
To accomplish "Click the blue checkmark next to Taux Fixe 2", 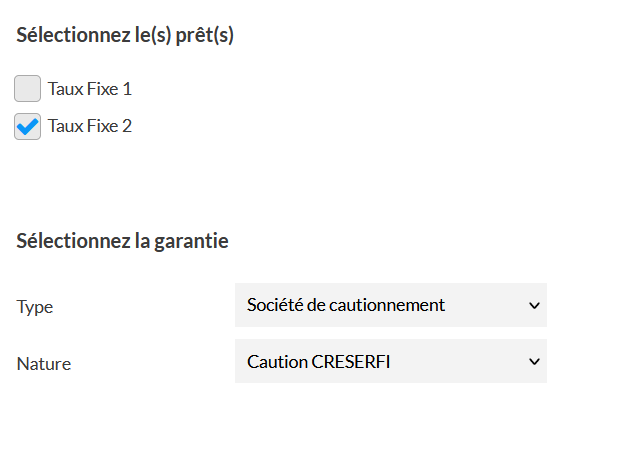I will [x=28, y=126].
